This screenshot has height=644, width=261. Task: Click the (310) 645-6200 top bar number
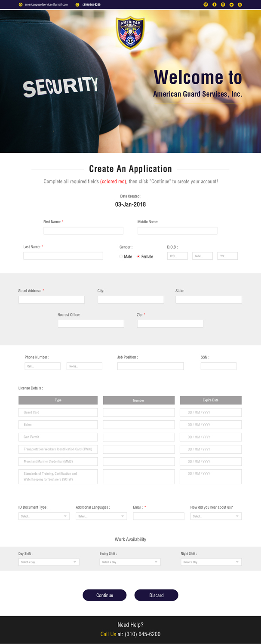(92, 4)
